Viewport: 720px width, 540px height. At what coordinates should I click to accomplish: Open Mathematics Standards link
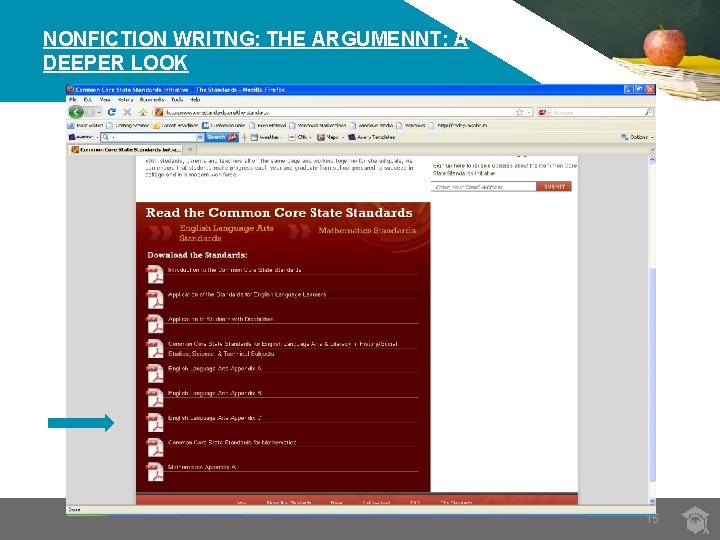tap(367, 231)
